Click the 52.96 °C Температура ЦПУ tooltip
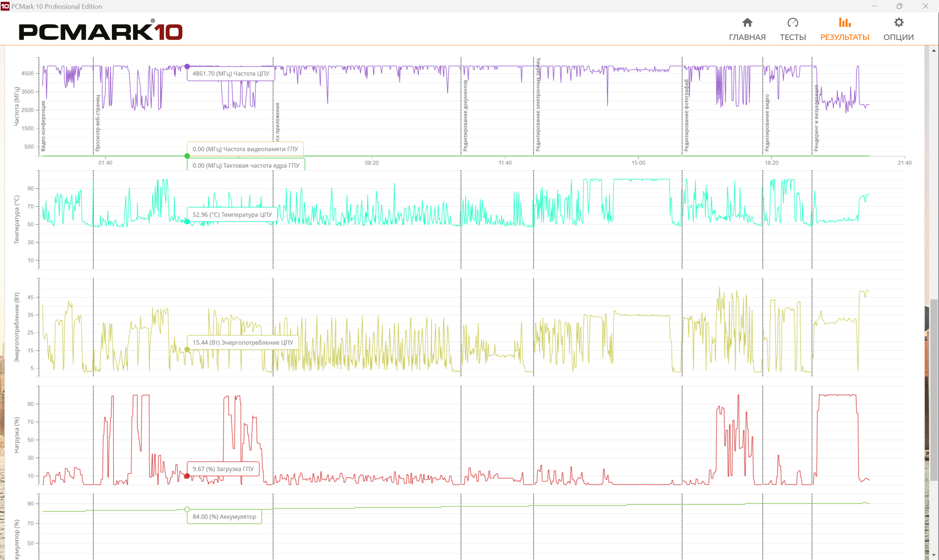The height and width of the screenshot is (560, 939). tap(232, 215)
